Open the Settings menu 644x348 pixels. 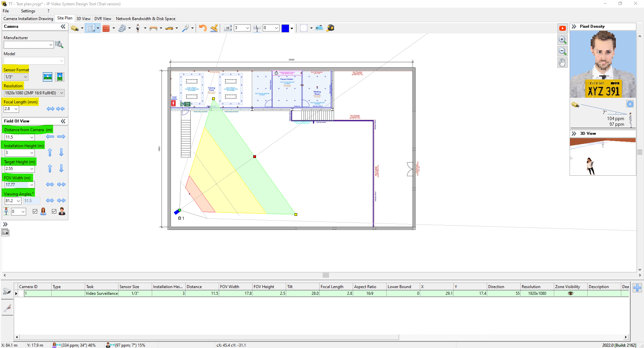(x=28, y=11)
